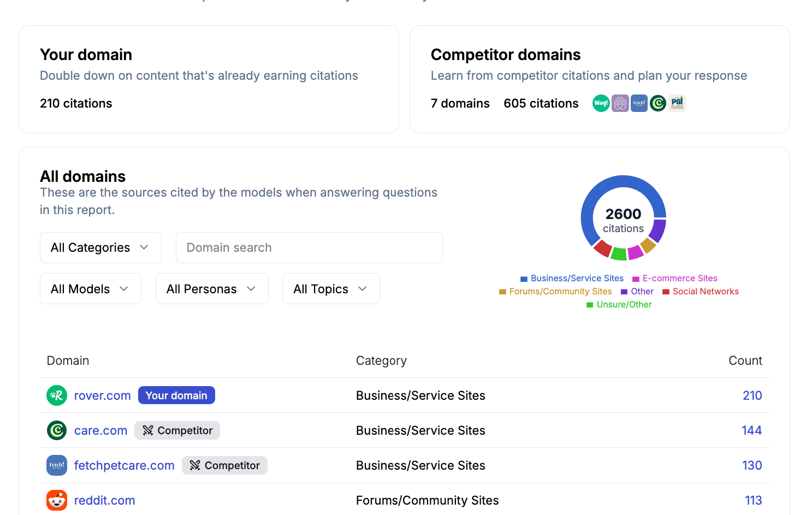Image resolution: width=812 pixels, height=515 pixels.
Task: Click 'Forums/Community Sites' category for reddit.com
Action: (428, 500)
